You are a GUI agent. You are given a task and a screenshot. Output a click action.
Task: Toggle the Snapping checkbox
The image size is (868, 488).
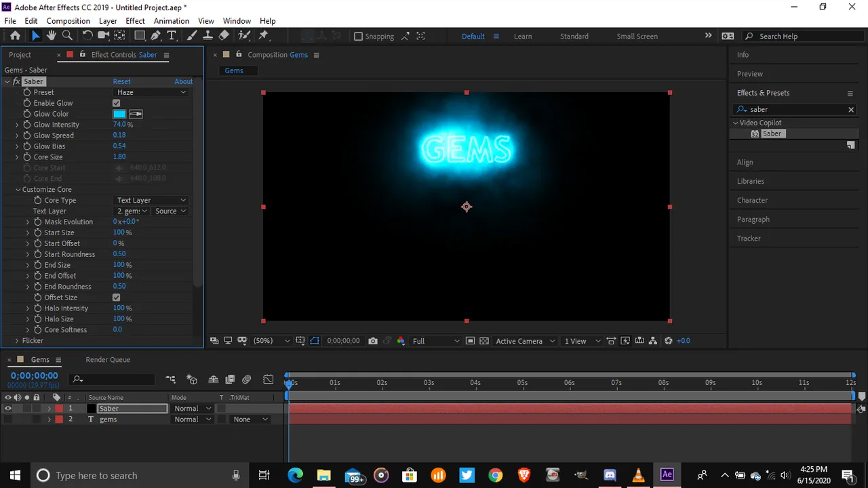coord(358,36)
